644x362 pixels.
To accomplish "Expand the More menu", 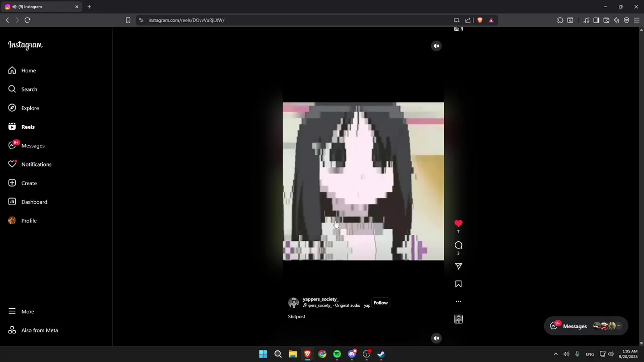I will pyautogui.click(x=21, y=312).
